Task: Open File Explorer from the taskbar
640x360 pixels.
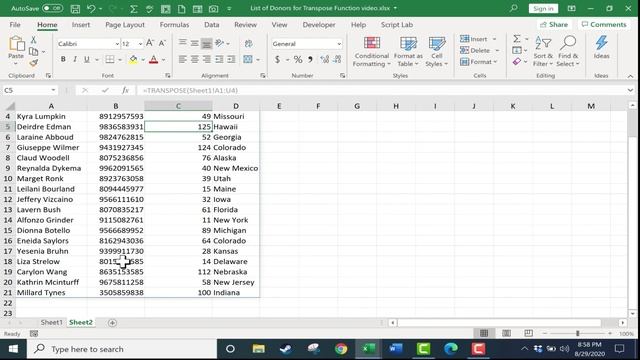Action: click(x=258, y=349)
